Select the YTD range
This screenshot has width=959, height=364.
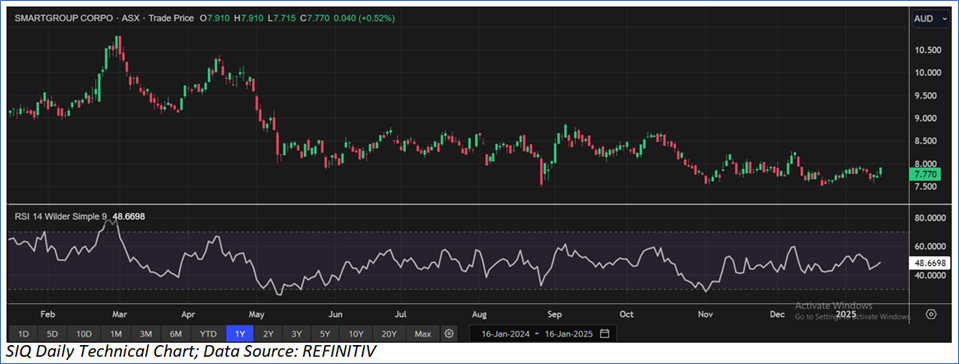pyautogui.click(x=209, y=334)
